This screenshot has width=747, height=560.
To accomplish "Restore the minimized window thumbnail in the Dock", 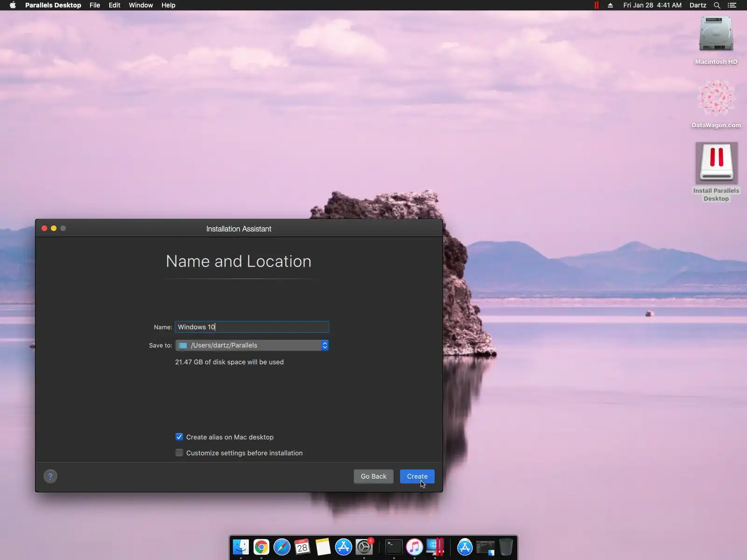I will click(486, 547).
